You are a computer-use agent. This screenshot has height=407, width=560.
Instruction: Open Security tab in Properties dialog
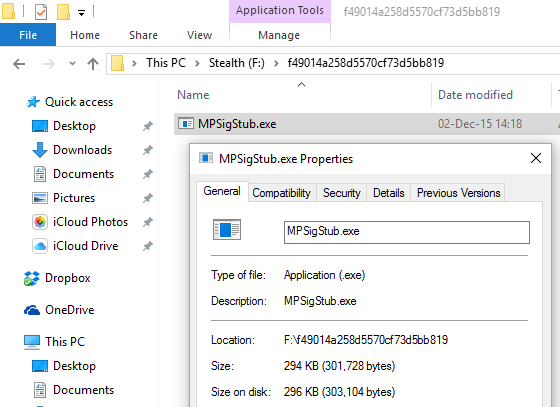341,193
